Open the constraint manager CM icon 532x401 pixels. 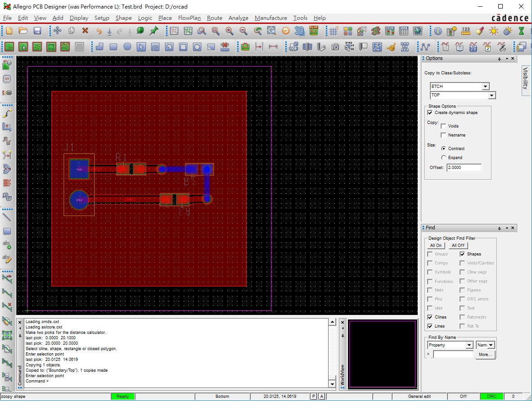[389, 31]
